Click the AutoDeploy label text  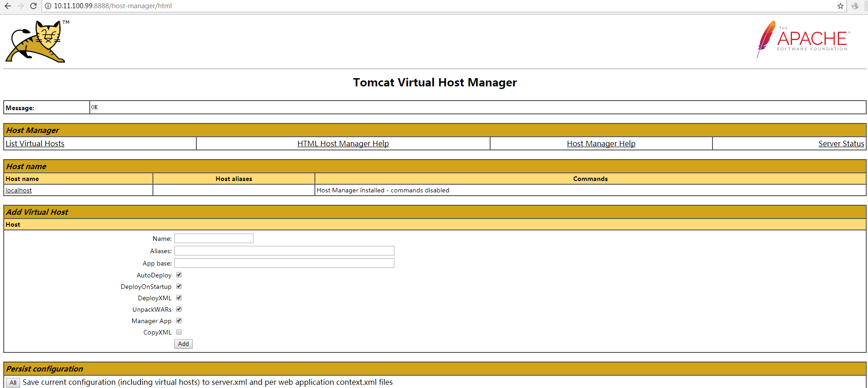click(x=154, y=275)
